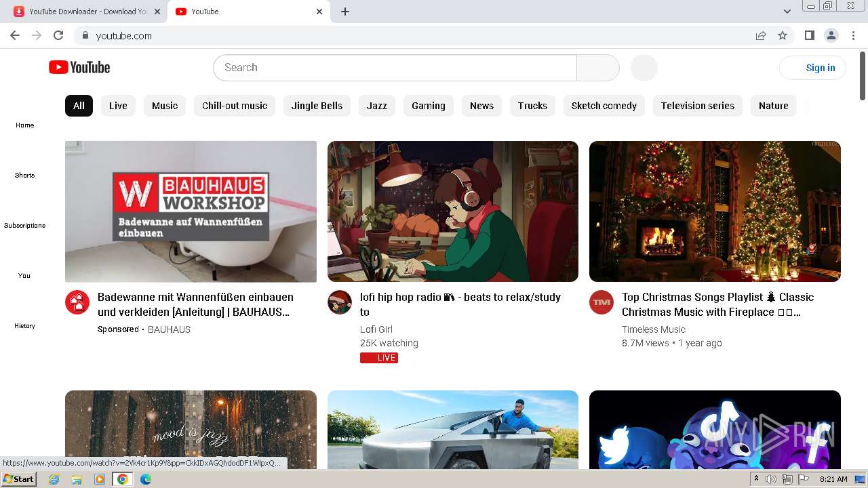Open Subscriptions in the sidebar
Viewport: 868px width, 488px height.
24,225
